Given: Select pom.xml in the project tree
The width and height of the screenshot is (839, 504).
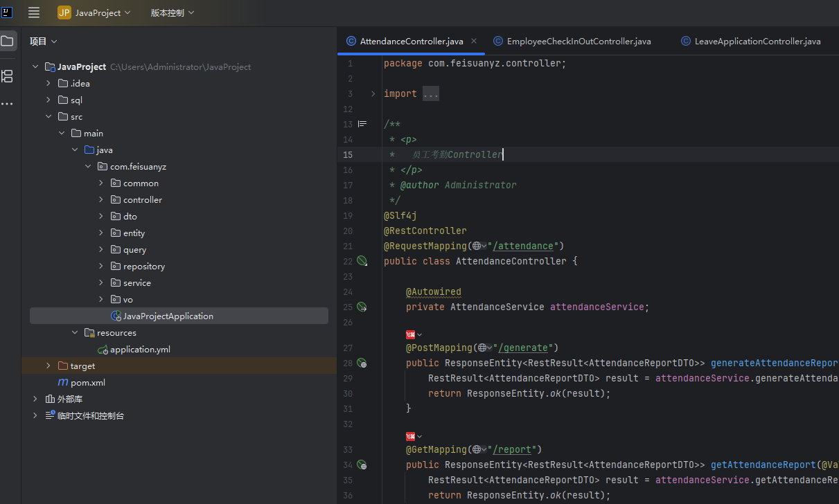Looking at the screenshot, I should coord(87,383).
